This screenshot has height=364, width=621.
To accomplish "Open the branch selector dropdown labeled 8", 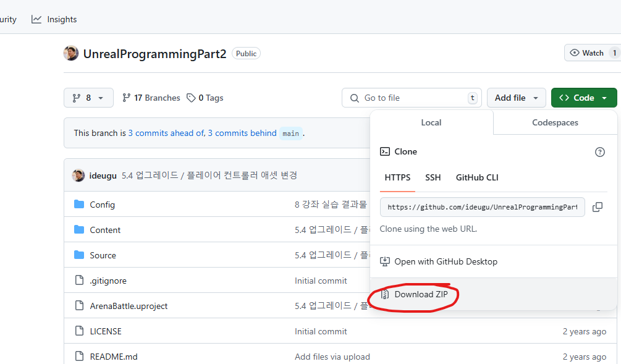I will pyautogui.click(x=88, y=98).
